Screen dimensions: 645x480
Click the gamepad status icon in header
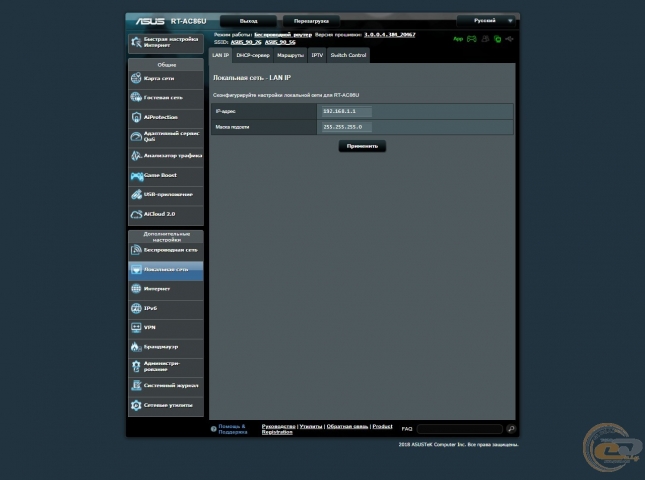[471, 39]
